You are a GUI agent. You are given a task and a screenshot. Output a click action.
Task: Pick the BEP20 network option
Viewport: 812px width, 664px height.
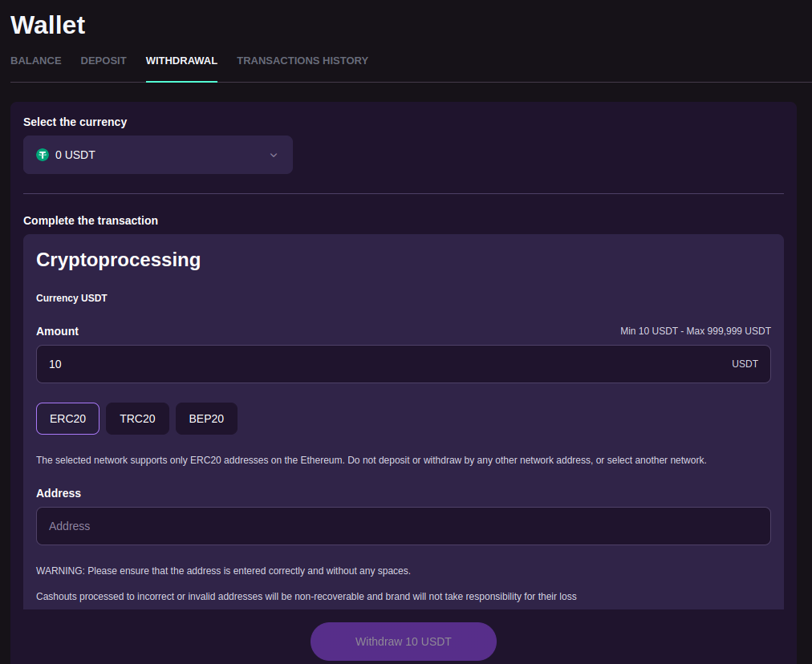206,419
